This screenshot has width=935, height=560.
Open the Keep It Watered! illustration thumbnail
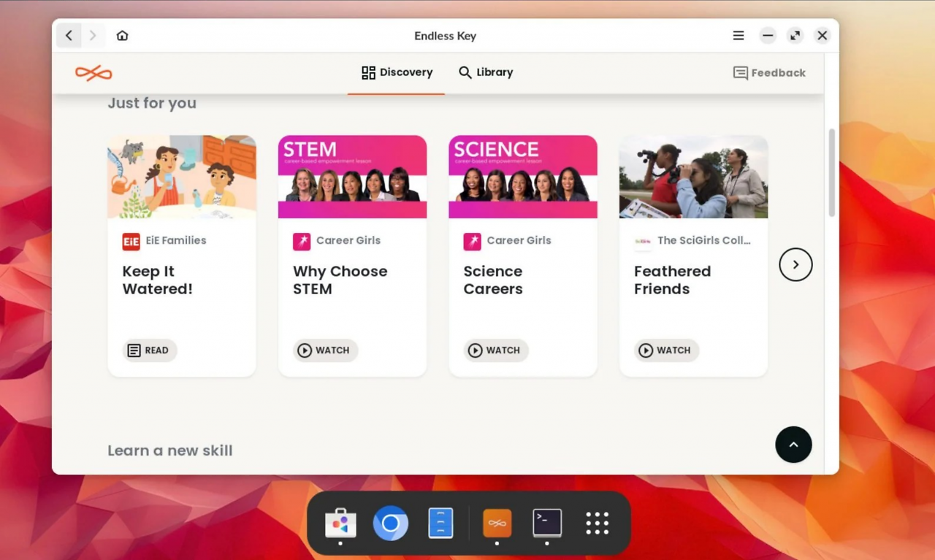coord(182,177)
